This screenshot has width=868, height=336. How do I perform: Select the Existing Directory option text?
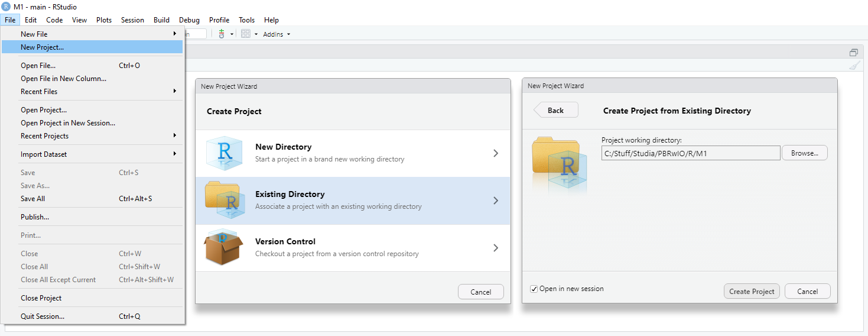click(290, 194)
